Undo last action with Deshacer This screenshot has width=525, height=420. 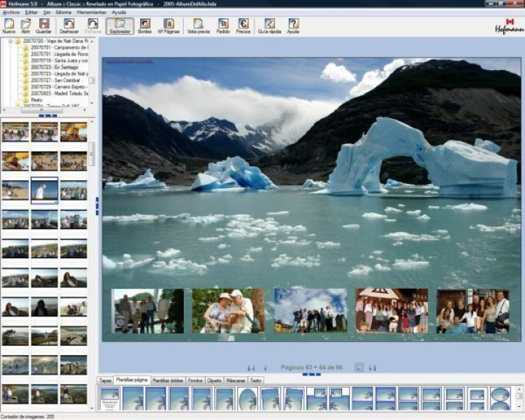(69, 26)
